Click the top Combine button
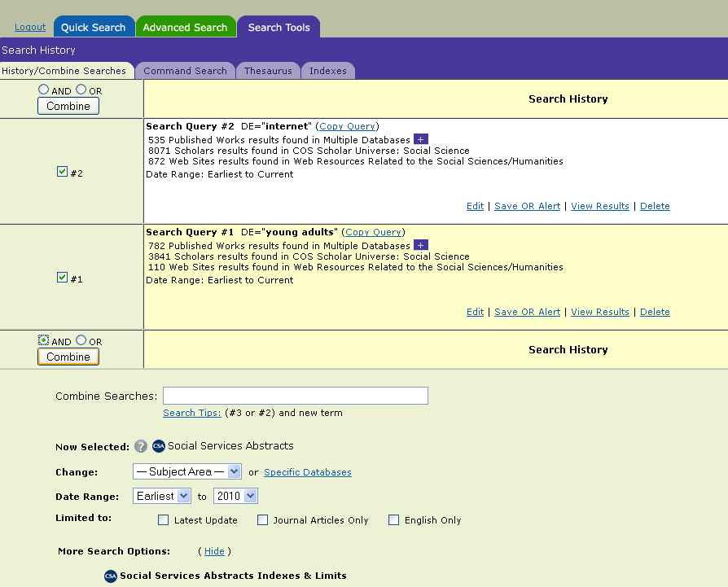The height and width of the screenshot is (587, 728). click(x=68, y=107)
